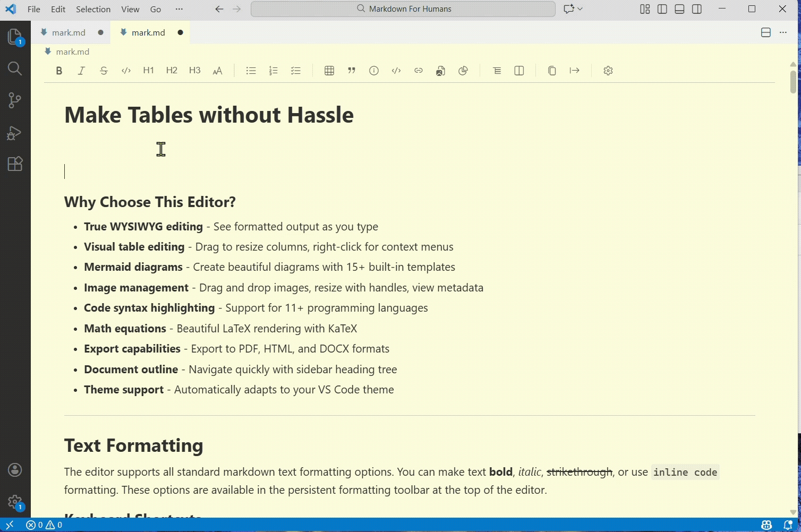Apply Heading 2 to the text
This screenshot has height=532, width=801.
coord(171,70)
